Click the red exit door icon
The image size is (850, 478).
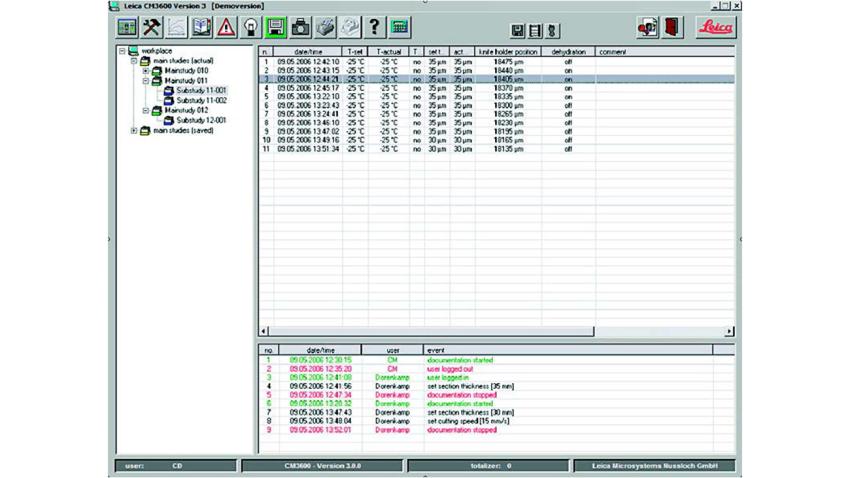pyautogui.click(x=672, y=27)
